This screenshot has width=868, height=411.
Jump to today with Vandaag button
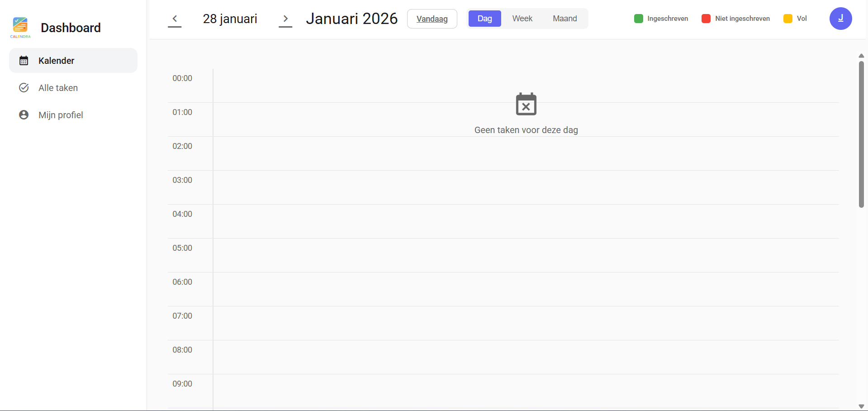[432, 19]
